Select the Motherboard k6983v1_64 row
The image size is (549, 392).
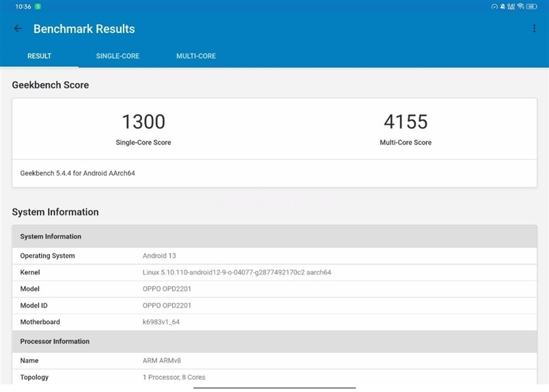pos(274,322)
